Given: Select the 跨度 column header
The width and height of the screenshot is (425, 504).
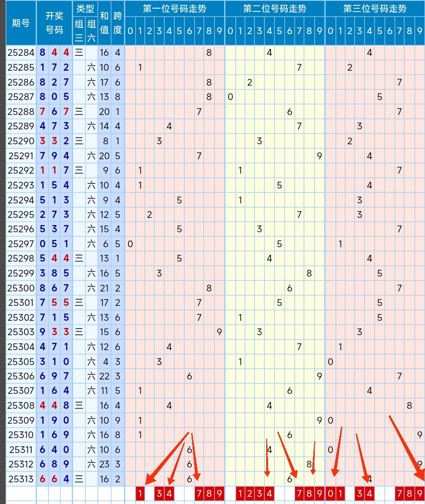Looking at the screenshot, I should 117,23.
